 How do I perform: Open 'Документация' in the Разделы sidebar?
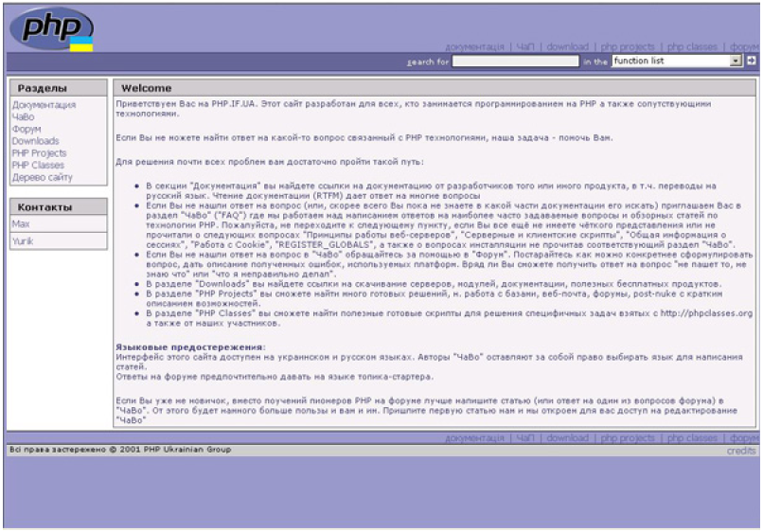click(44, 105)
